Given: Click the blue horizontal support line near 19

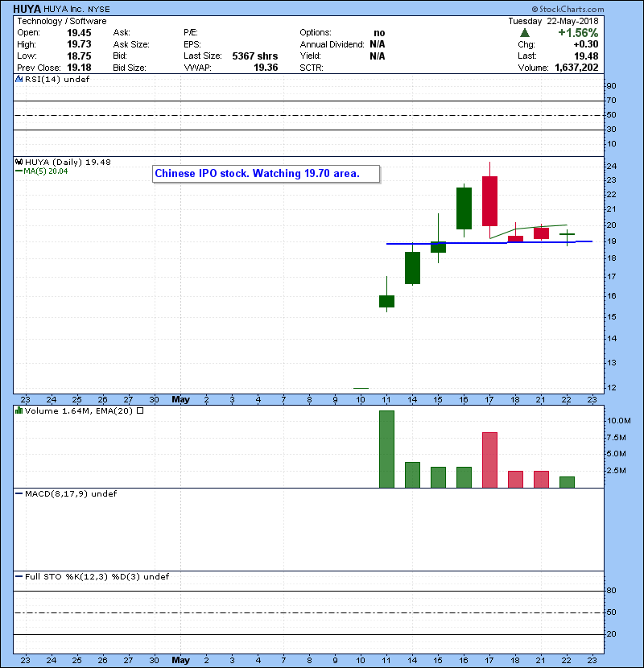Looking at the screenshot, I should [x=489, y=243].
